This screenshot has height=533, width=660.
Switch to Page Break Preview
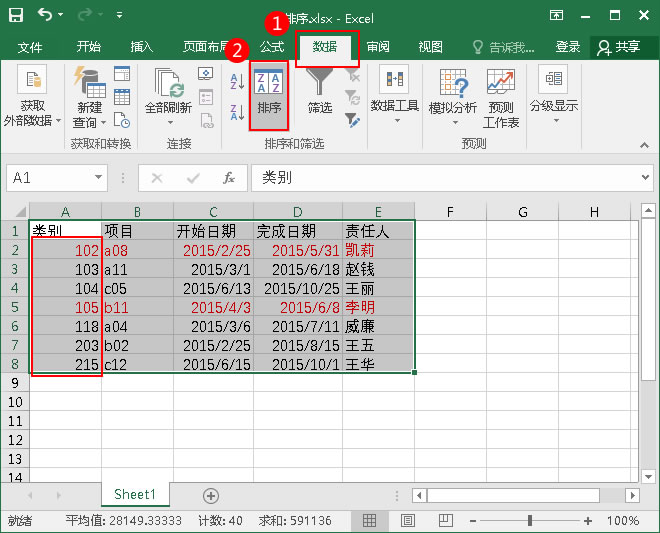point(445,521)
